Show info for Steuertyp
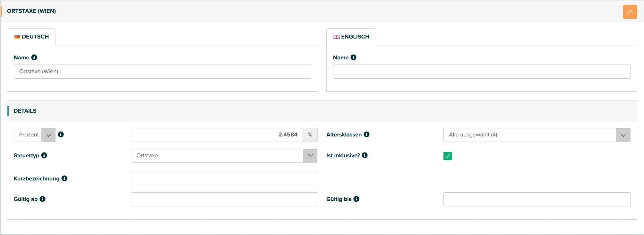The image size is (644, 235). [44, 155]
